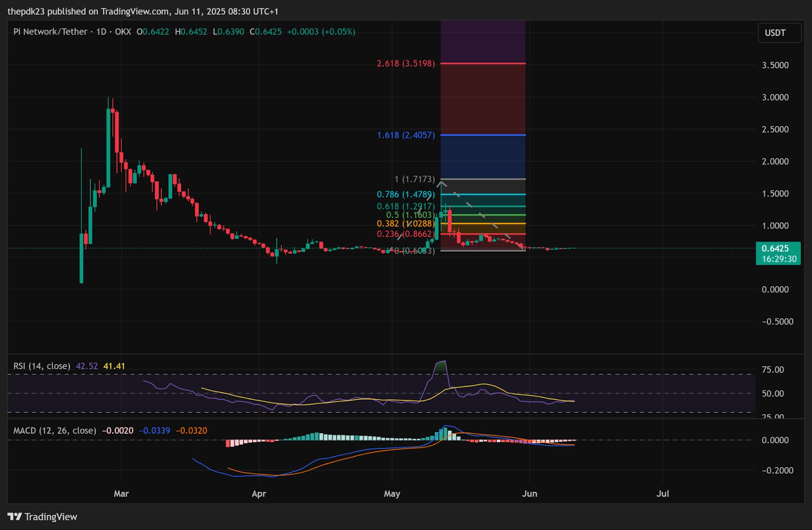Click the blue Fibonacci zone below 1.618
The height and width of the screenshot is (530, 812).
tap(483, 156)
